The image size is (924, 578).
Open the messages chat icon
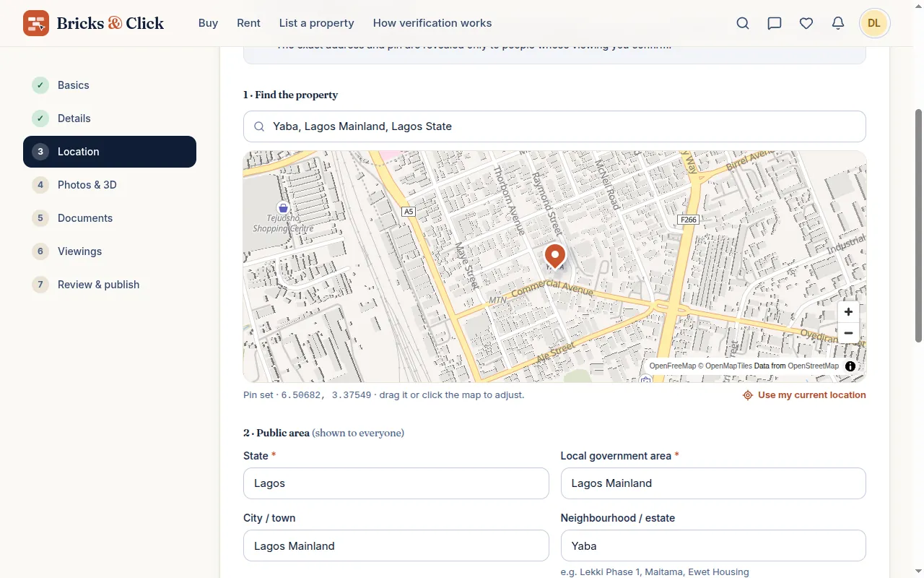775,23
